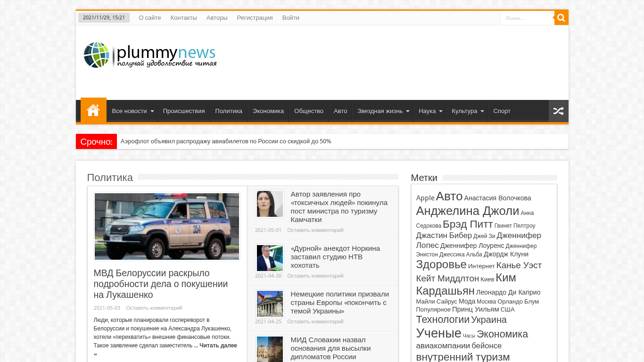644x362 pixels.
Task: Select the large Авто tag in Метки
Action: click(x=449, y=196)
